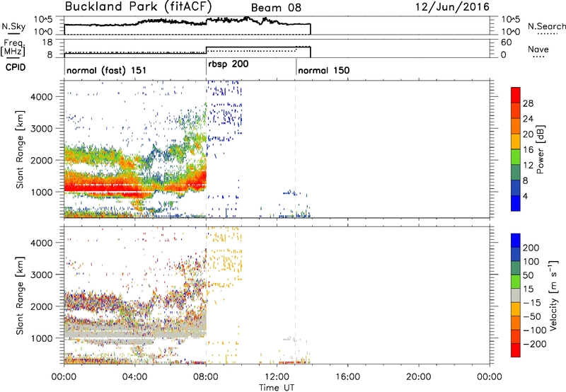Click the normal 150 CPID entry
The image size is (566, 392).
tap(324, 70)
